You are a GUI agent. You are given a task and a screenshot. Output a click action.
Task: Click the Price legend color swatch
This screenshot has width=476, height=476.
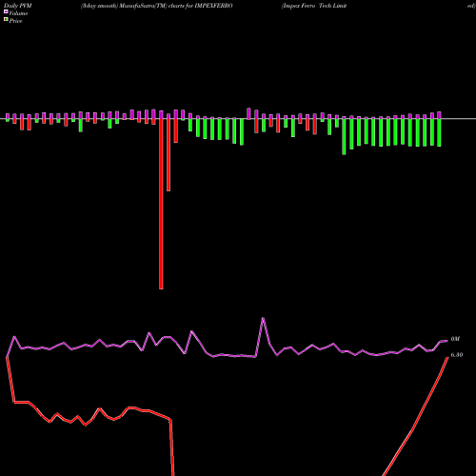[6, 20]
